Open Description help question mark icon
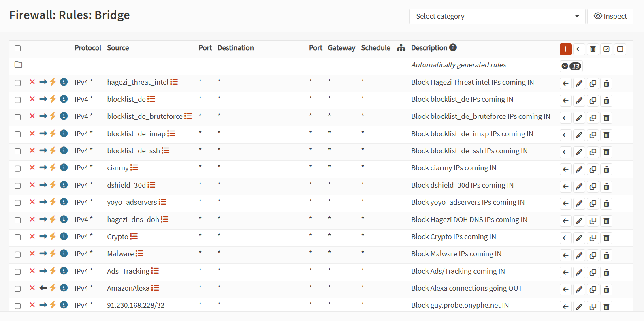Image resolution: width=644 pixels, height=321 pixels. 453,47
